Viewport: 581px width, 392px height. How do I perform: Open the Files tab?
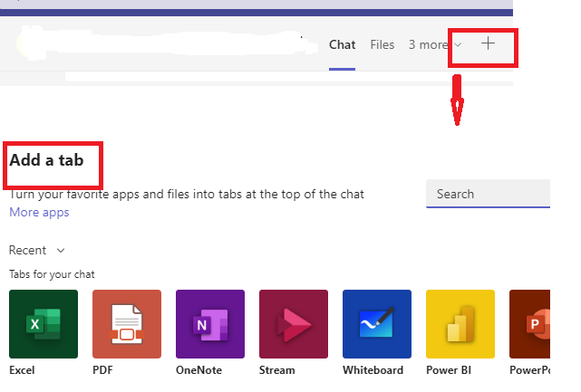pos(382,44)
